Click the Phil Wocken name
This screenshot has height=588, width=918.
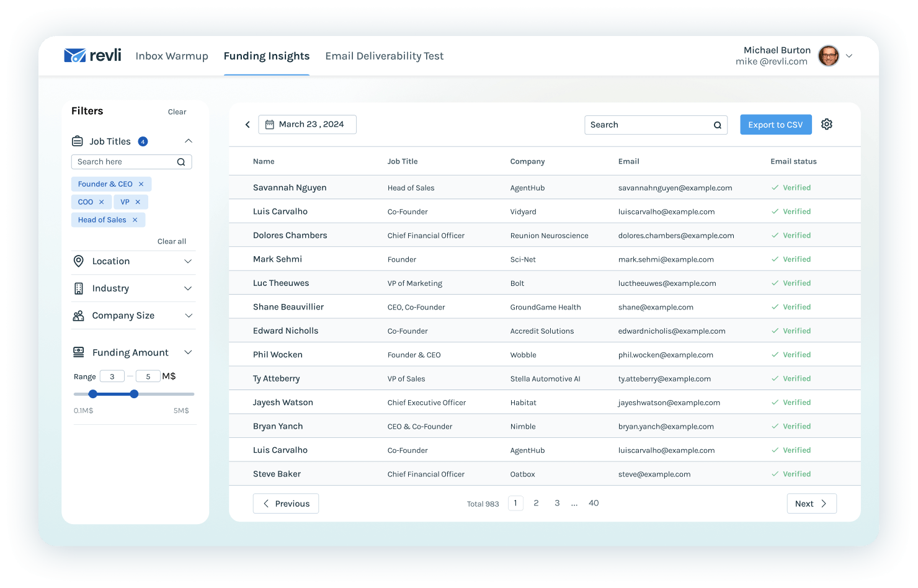[277, 355]
